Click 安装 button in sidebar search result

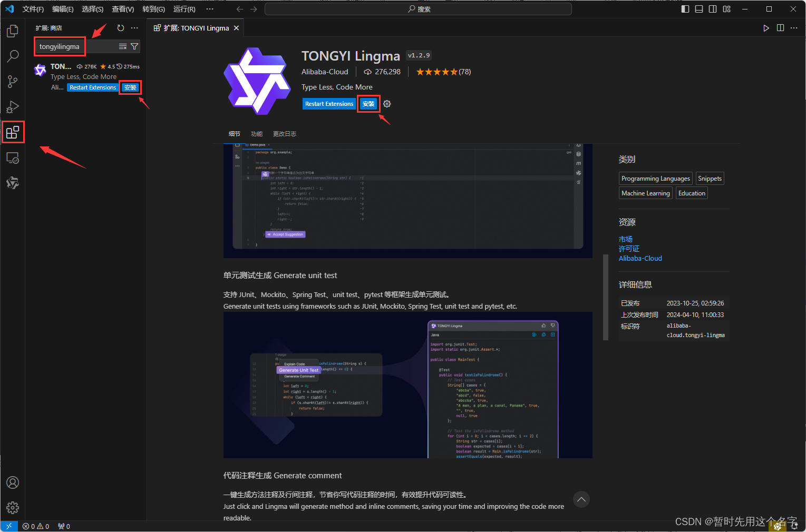tap(130, 87)
